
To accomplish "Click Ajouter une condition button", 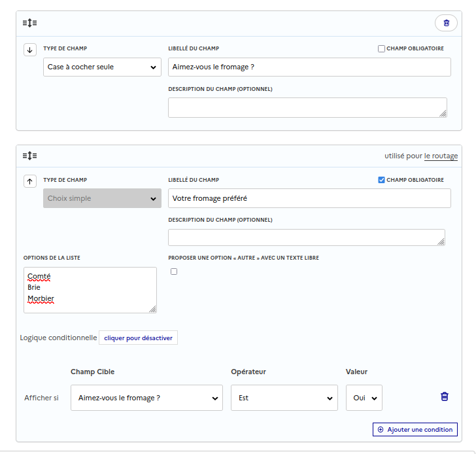I will coord(415,430).
